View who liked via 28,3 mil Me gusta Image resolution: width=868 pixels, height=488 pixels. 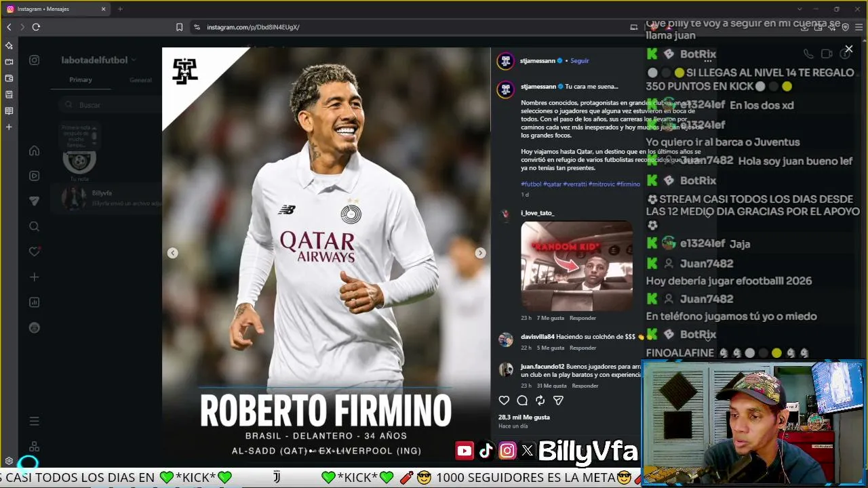[524, 418]
